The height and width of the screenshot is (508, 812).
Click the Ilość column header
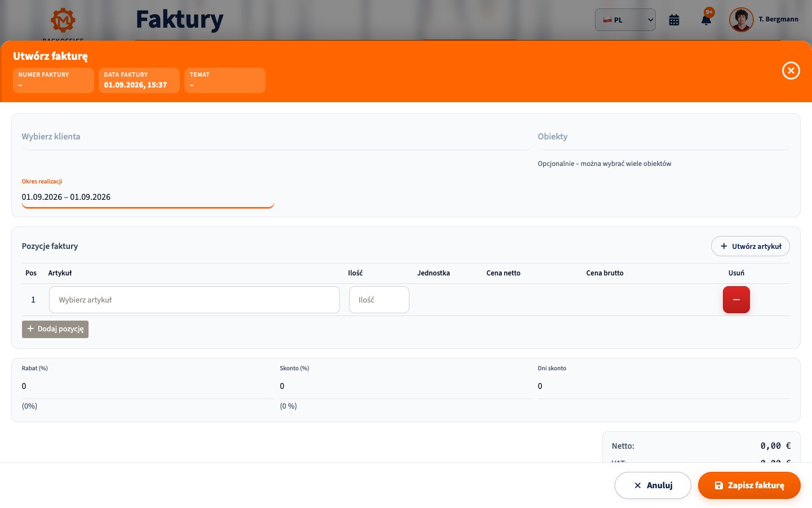tap(355, 273)
